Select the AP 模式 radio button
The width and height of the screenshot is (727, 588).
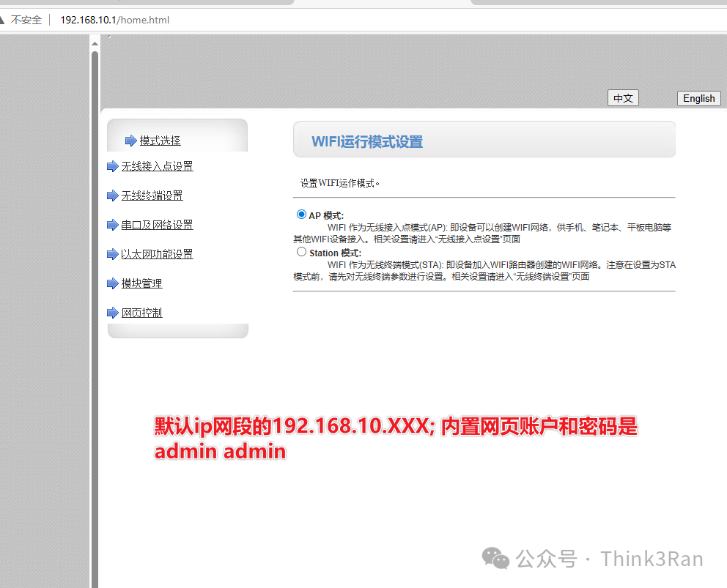[x=301, y=215]
